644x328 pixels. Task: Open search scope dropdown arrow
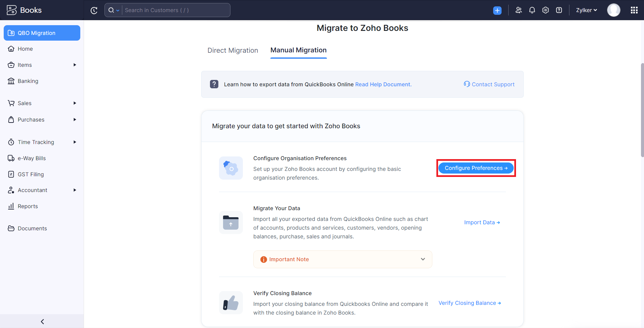pos(118,10)
